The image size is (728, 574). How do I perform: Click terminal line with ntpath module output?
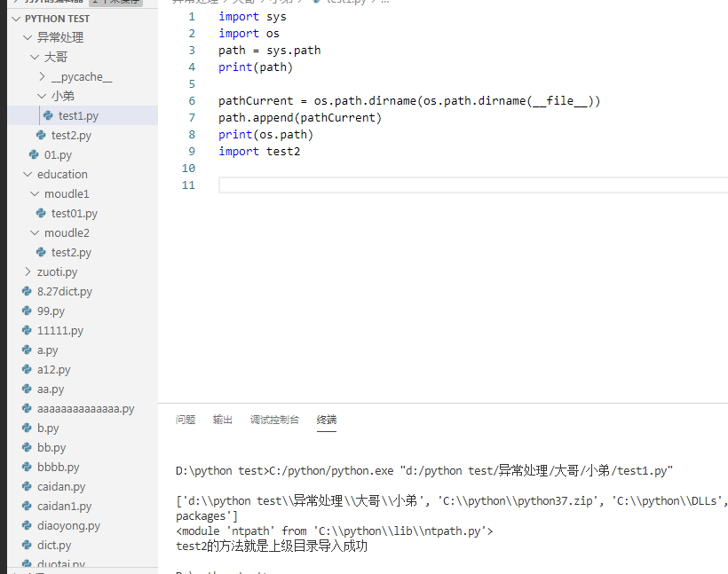tap(335, 531)
